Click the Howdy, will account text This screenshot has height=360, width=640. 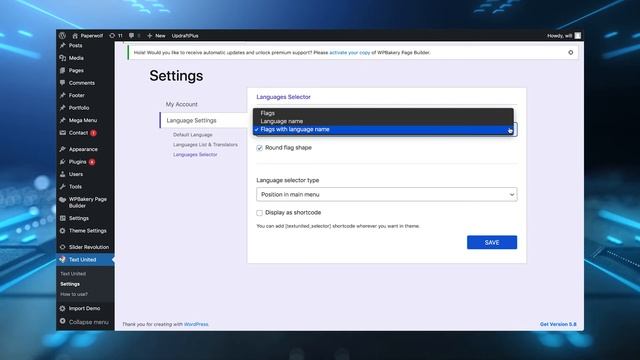coord(560,36)
